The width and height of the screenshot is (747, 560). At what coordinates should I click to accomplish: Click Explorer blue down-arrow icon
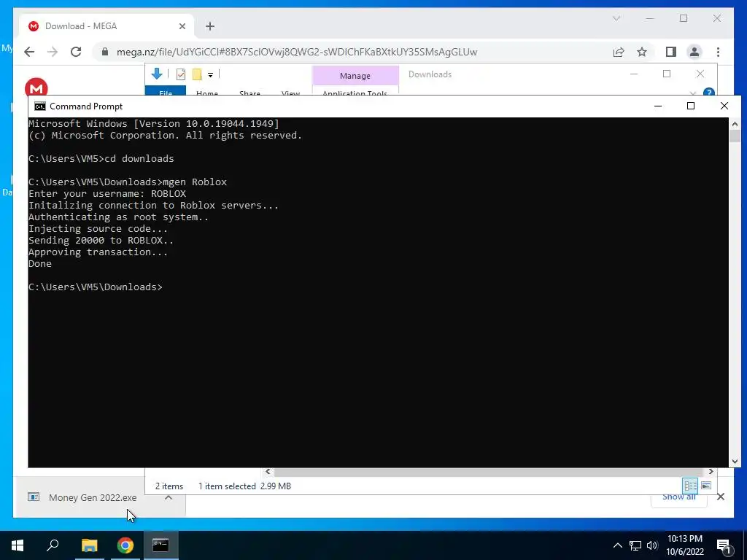click(157, 74)
